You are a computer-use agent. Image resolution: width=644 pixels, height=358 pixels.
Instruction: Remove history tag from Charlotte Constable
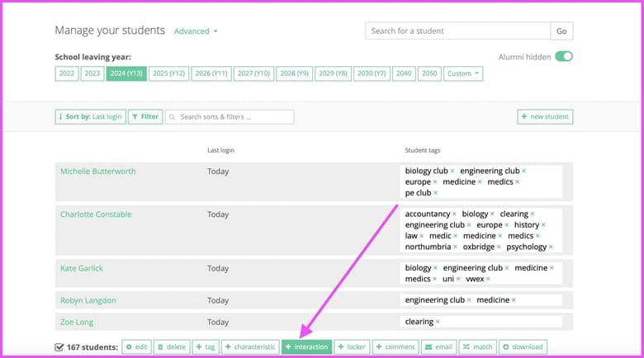tap(543, 225)
